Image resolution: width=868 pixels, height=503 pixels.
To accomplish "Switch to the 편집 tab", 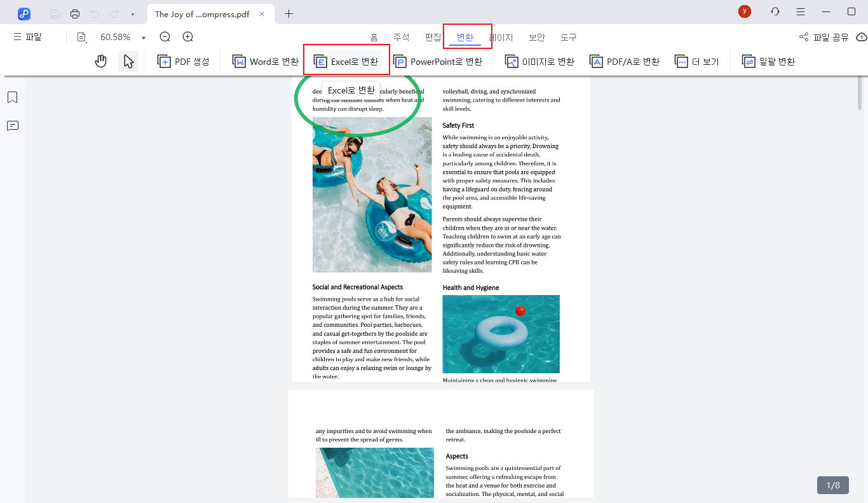I will (433, 38).
